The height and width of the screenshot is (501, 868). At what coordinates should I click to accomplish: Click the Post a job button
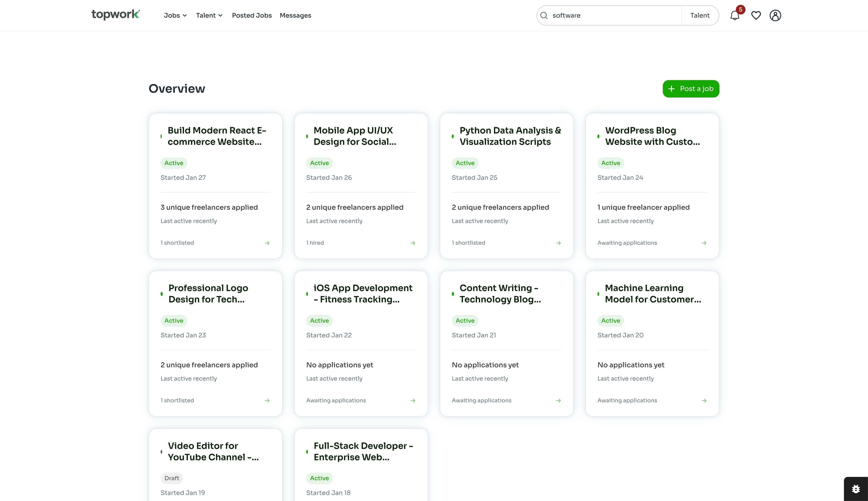691,89
